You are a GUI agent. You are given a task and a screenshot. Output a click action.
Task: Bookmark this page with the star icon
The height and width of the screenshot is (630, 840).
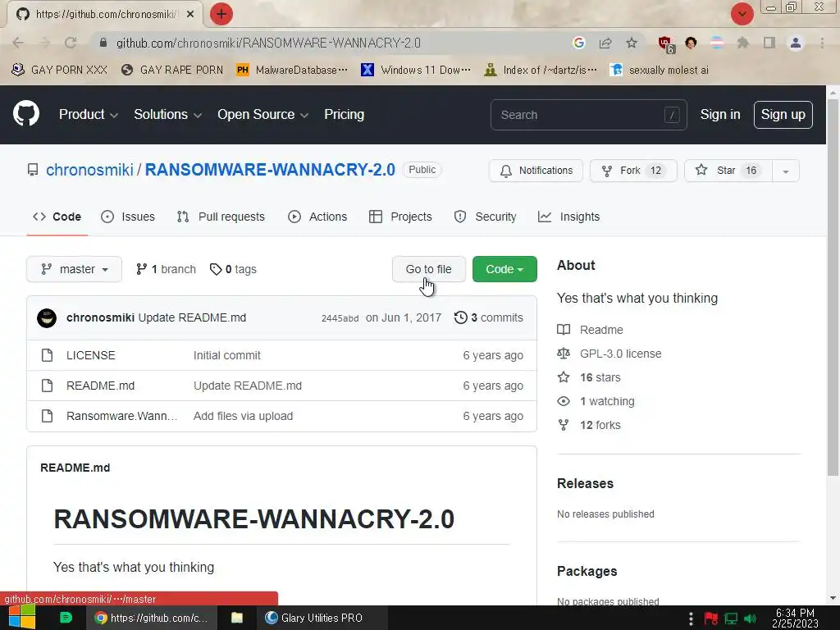[x=632, y=43]
